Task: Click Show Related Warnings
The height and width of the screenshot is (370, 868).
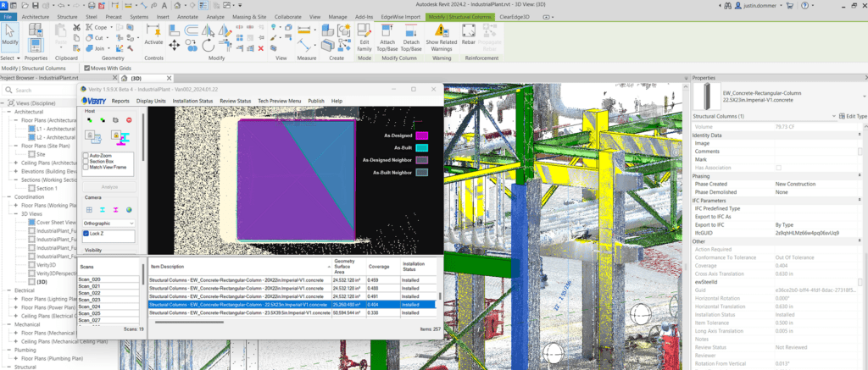Action: click(441, 37)
